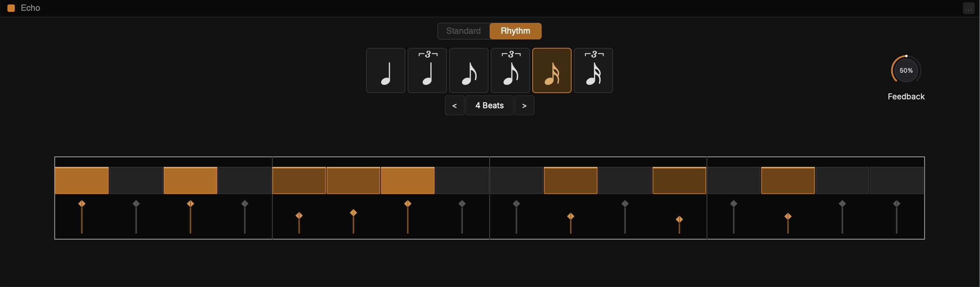Click level handle of beat 1 fourth step

click(x=244, y=204)
